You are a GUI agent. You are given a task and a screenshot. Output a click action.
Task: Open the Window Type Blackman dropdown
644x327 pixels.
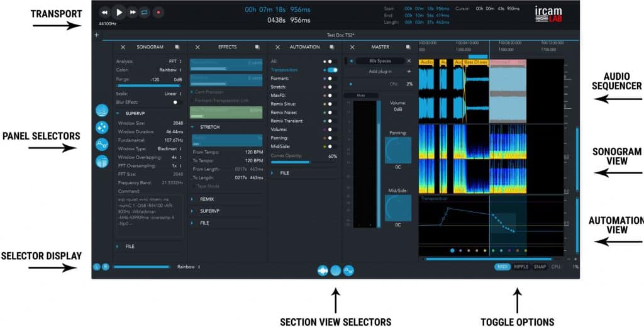point(170,148)
